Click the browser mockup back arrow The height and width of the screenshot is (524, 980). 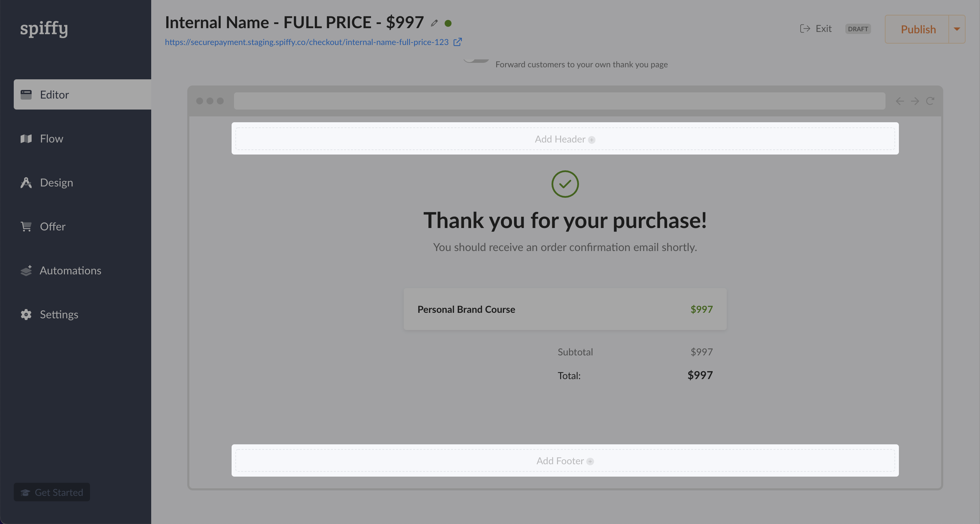coord(899,101)
